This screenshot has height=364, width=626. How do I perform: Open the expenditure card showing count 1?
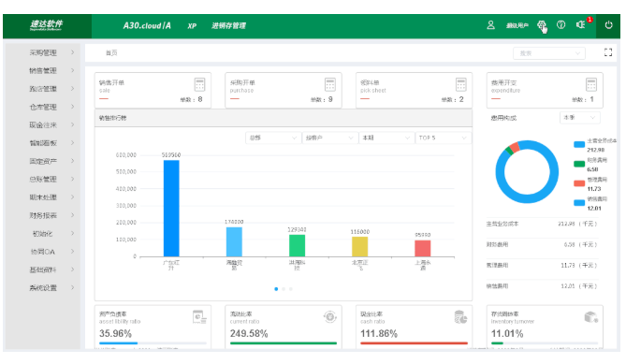(x=545, y=90)
